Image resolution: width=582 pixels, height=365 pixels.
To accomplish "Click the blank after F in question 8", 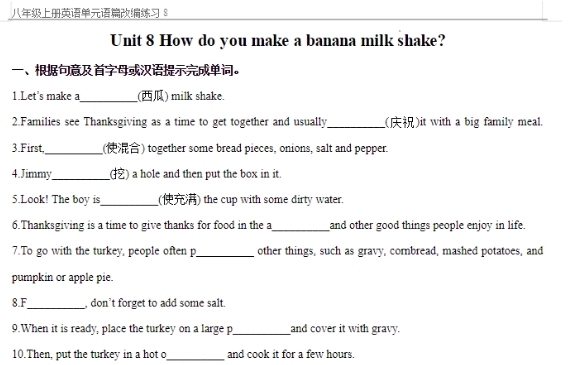I will pos(56,304).
